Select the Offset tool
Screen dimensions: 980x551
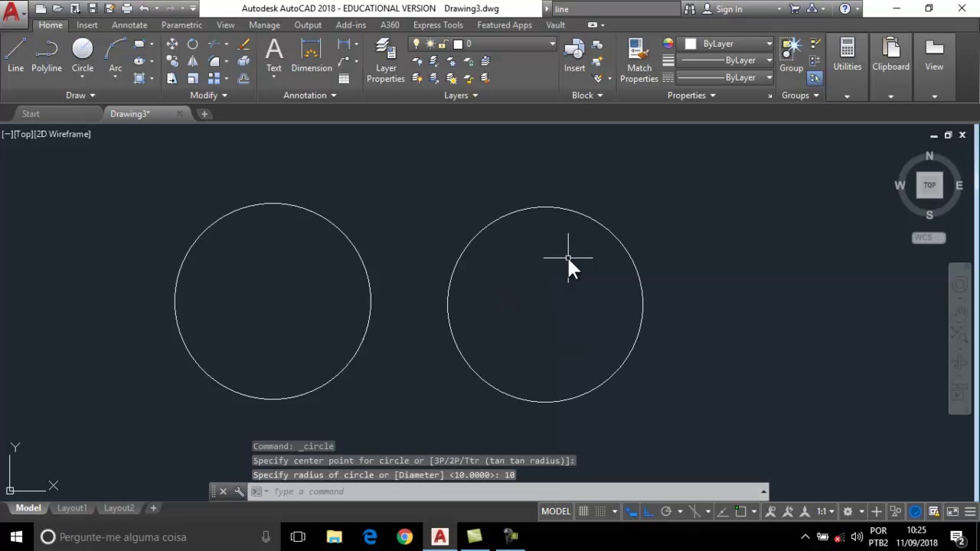click(x=243, y=78)
